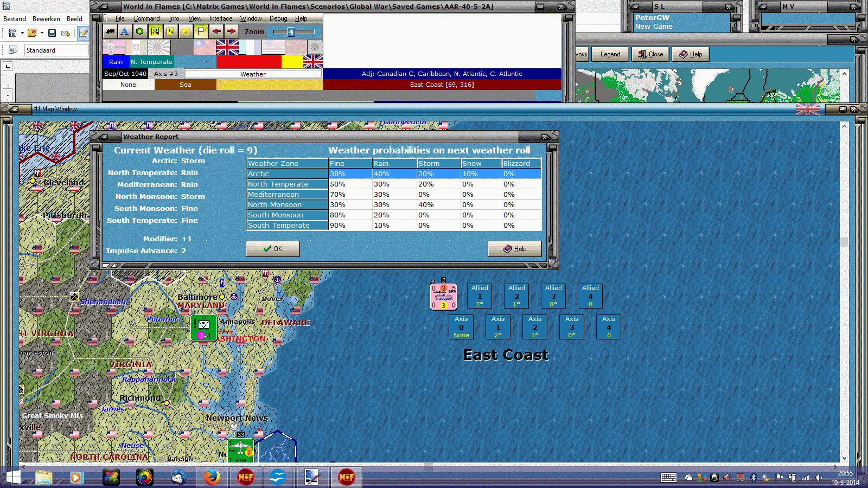Click the main map horizontal scrollbar thumb

click(x=429, y=466)
